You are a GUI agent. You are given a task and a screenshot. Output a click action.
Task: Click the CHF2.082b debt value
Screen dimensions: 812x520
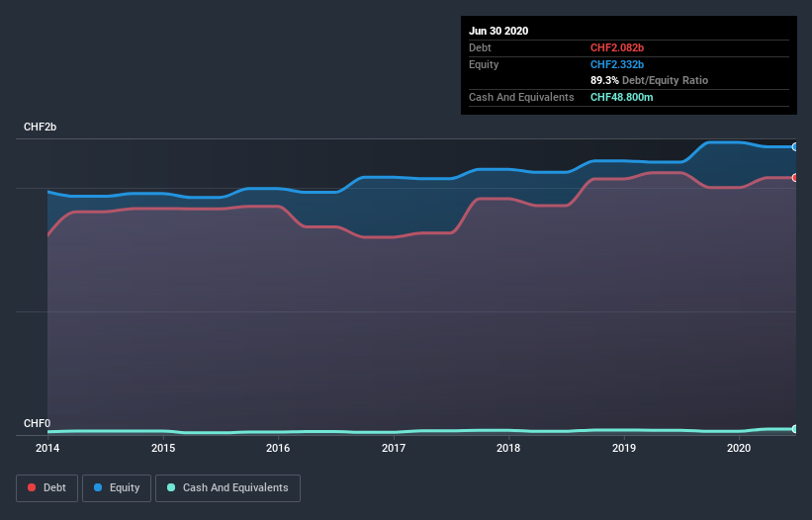click(617, 47)
